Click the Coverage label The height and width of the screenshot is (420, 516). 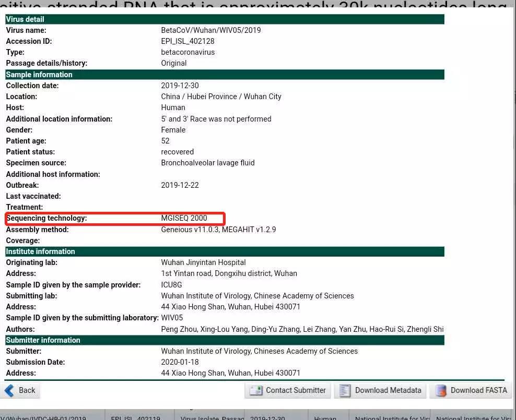click(22, 241)
